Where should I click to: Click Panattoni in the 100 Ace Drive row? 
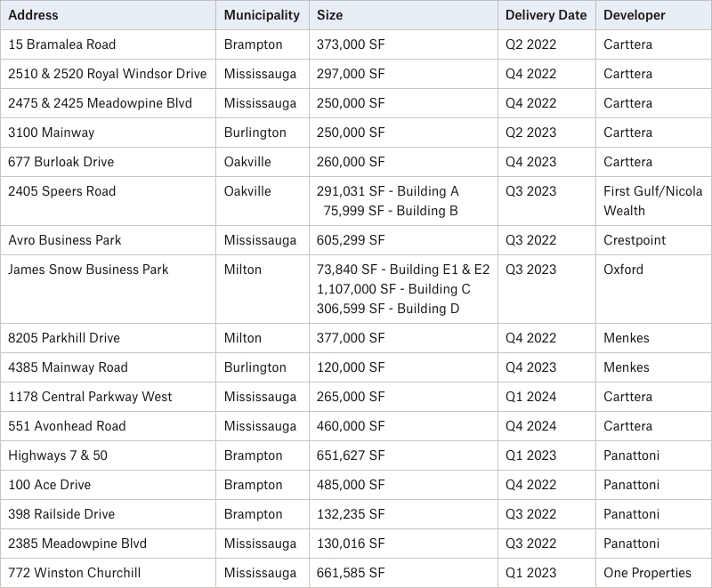pyautogui.click(x=632, y=485)
